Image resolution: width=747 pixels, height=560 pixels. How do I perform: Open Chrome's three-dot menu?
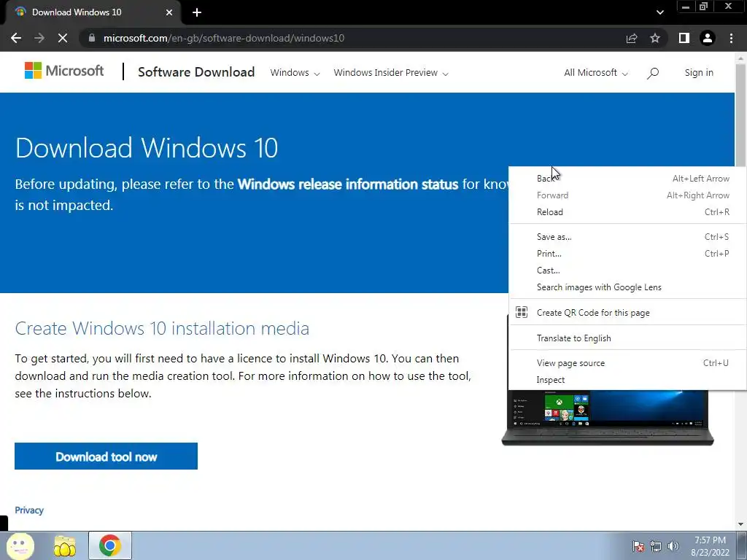[x=731, y=38]
